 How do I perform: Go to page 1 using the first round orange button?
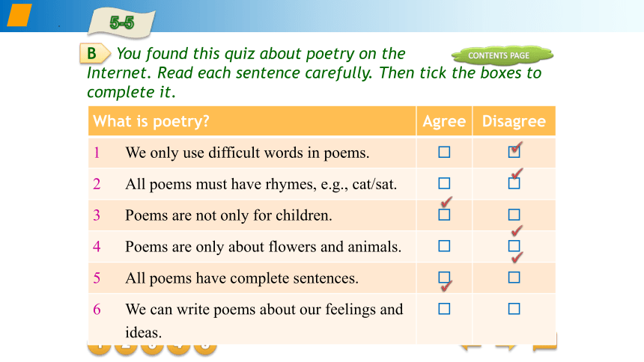(99, 348)
